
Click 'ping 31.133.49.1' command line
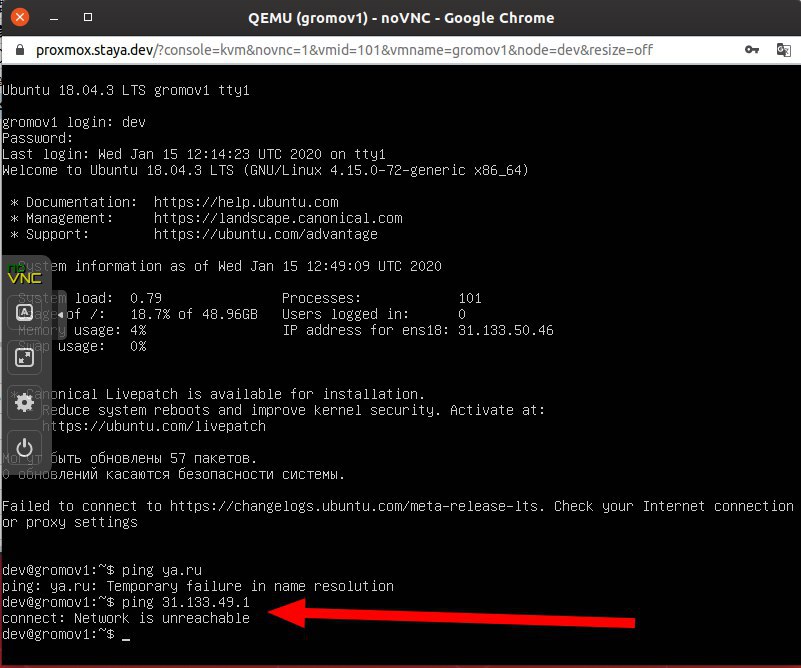click(126, 602)
